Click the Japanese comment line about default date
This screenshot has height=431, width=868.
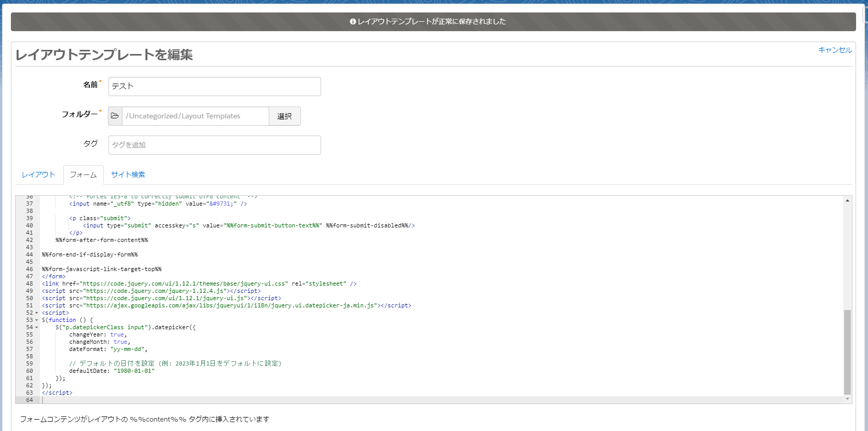[x=175, y=363]
